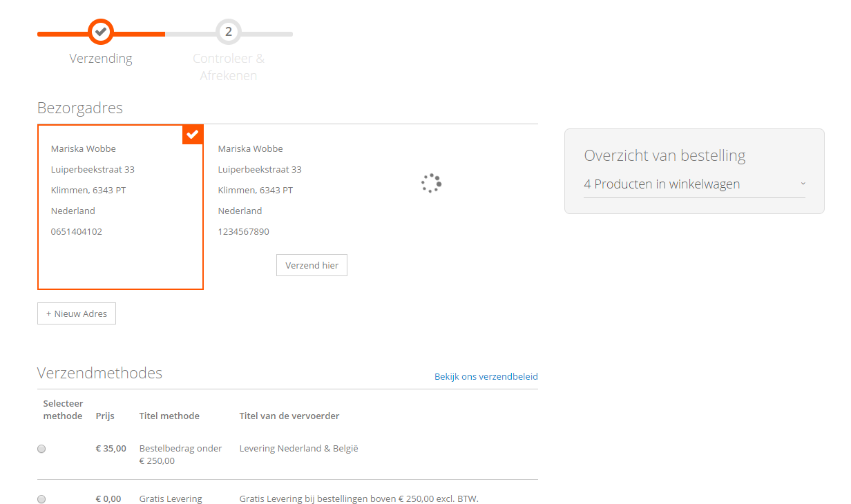Screen dimensions: 851x504
Task: Click the loading spinner in the address section
Action: pyautogui.click(x=430, y=183)
